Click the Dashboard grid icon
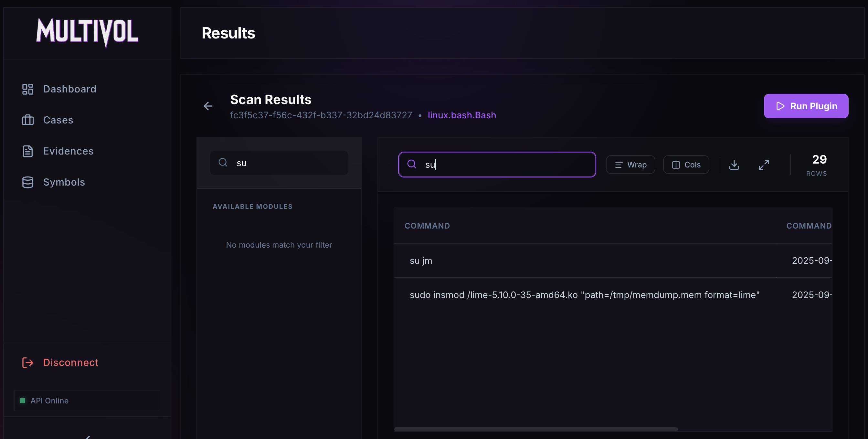 28,89
